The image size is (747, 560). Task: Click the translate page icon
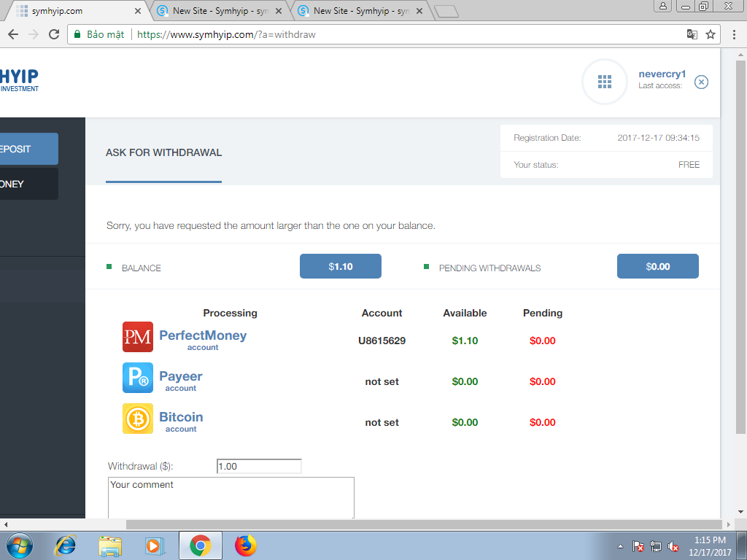point(692,34)
